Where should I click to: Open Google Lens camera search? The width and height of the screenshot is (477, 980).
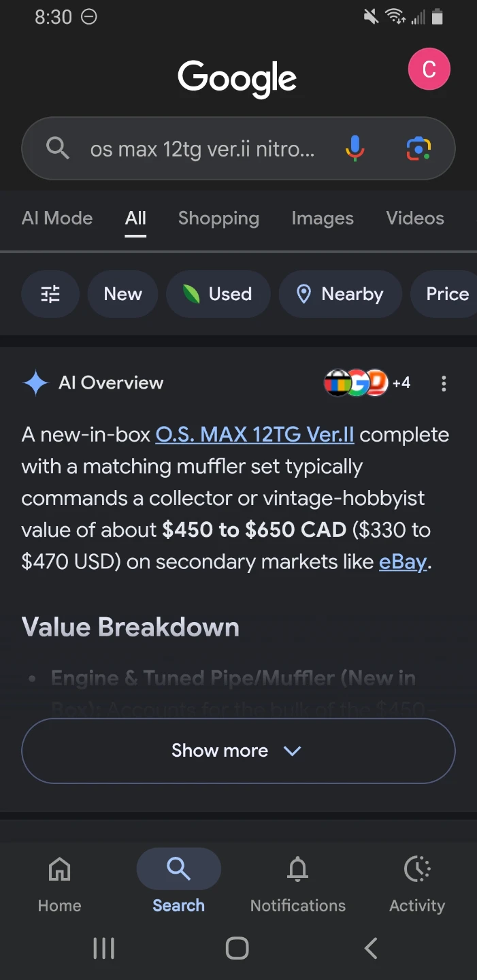click(418, 148)
